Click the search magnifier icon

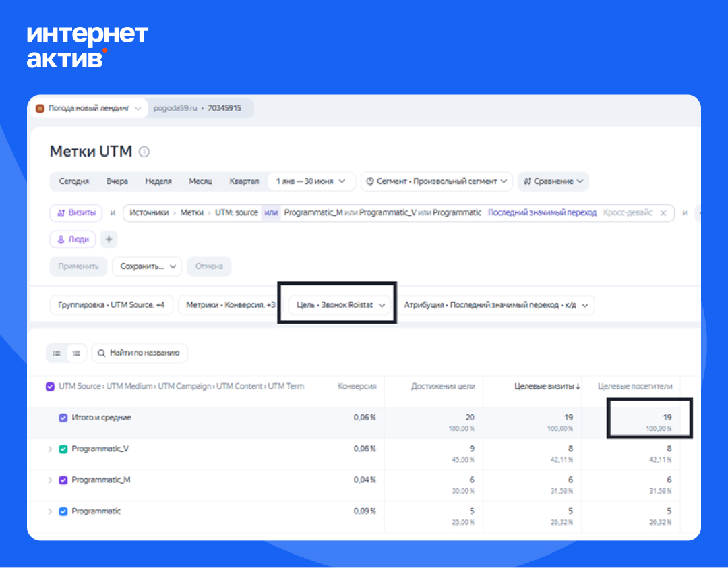101,353
